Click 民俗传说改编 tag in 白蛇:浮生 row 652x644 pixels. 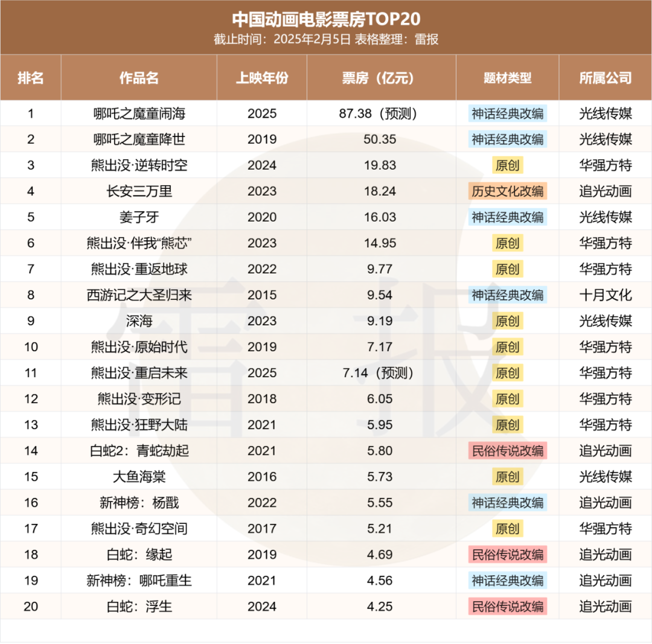click(x=507, y=607)
